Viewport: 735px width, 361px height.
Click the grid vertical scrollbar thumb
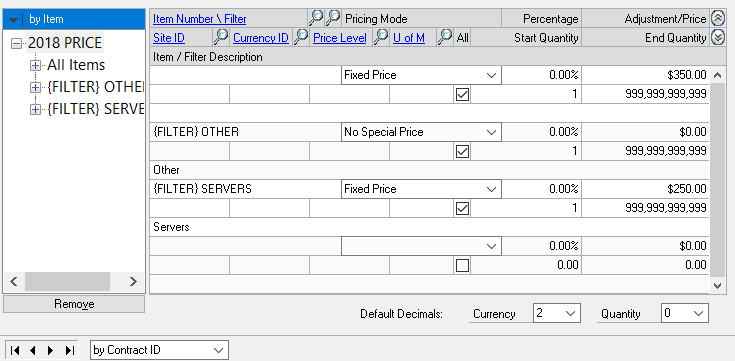pos(717,180)
